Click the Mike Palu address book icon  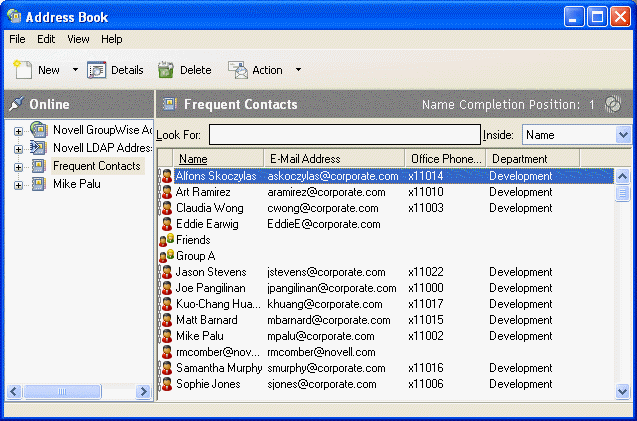39,184
